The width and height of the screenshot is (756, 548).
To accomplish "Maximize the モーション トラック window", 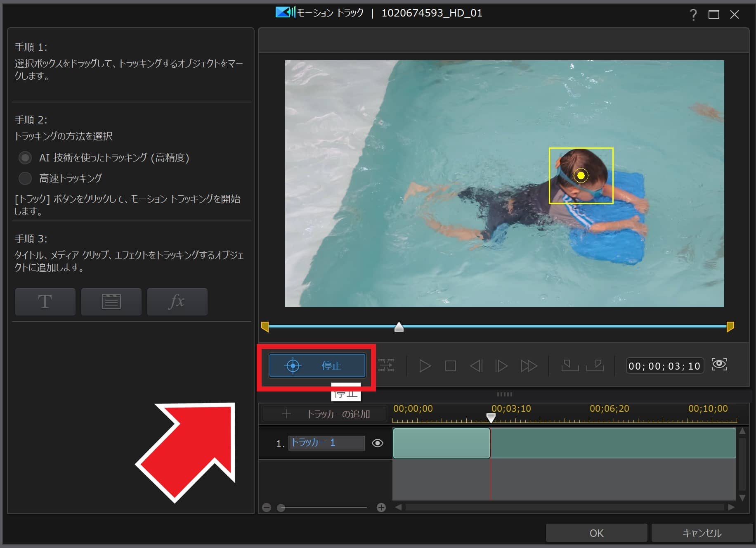I will tap(714, 15).
